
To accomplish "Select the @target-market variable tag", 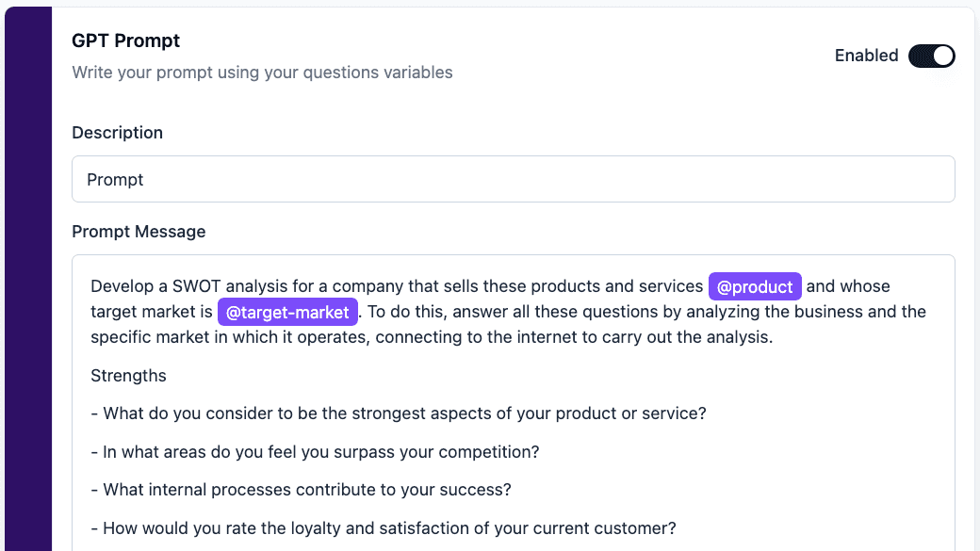I will [287, 312].
